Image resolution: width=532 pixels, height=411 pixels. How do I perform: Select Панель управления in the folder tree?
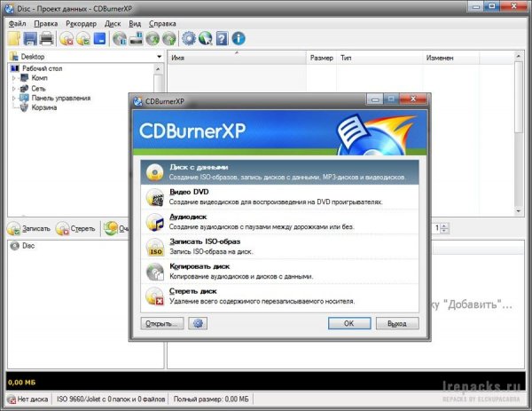click(x=61, y=99)
